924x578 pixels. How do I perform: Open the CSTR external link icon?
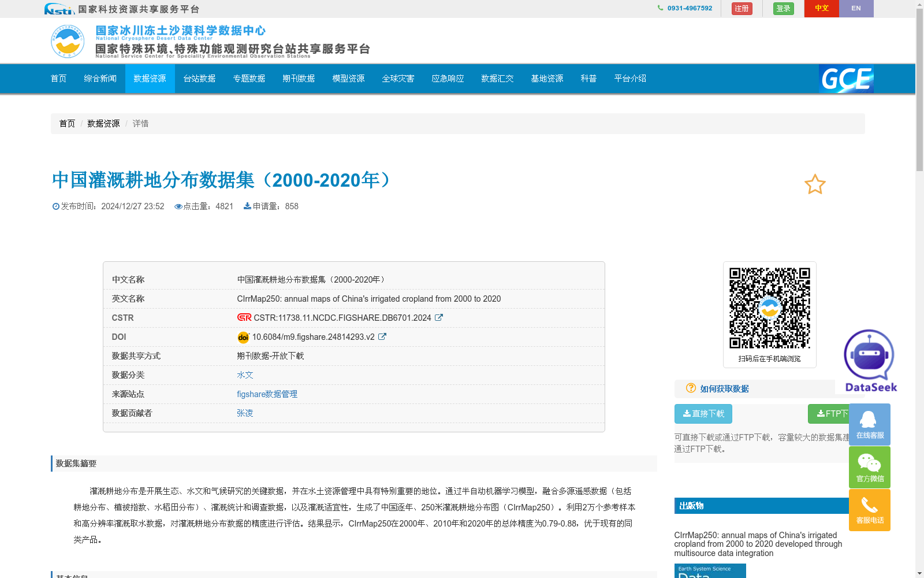[439, 317]
